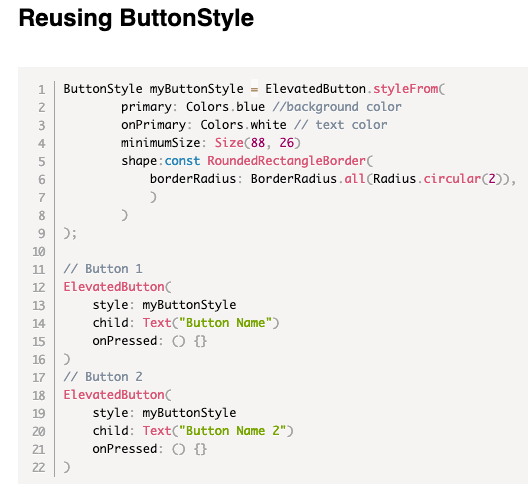Image resolution: width=528 pixels, height=484 pixels.
Task: Click "style: myButtonStyle" on line 19
Action: tap(164, 413)
